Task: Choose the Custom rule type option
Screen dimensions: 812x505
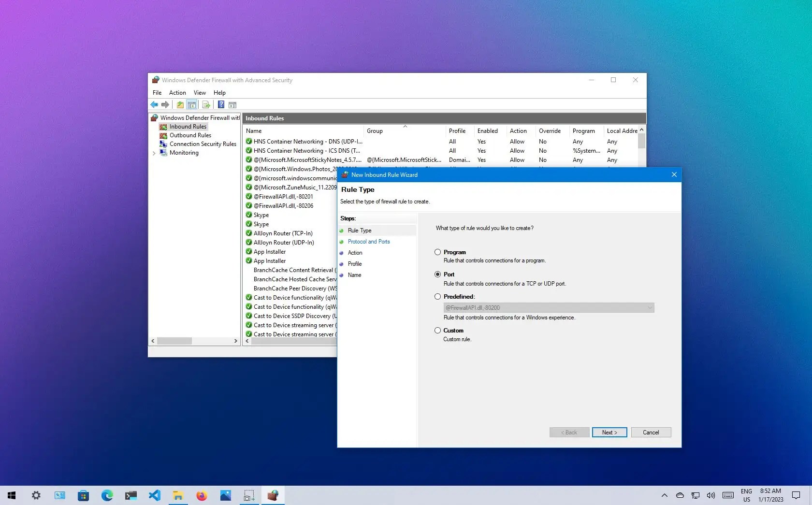Action: pos(437,330)
